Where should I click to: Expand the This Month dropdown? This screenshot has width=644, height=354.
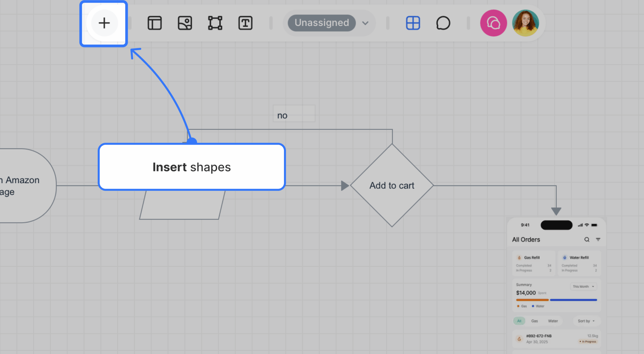583,287
